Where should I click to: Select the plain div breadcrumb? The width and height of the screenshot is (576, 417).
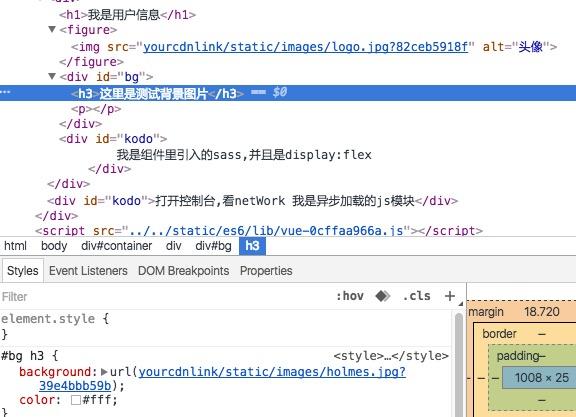[x=173, y=246]
